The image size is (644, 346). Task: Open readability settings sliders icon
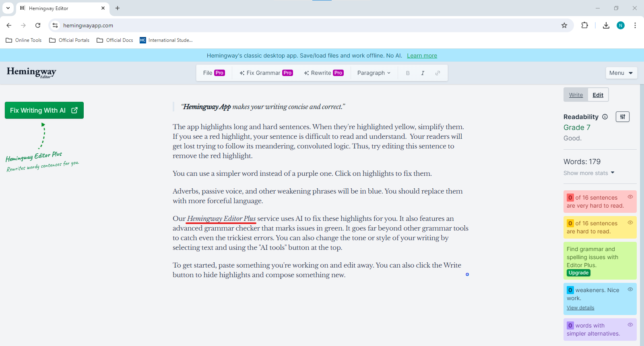tap(623, 117)
